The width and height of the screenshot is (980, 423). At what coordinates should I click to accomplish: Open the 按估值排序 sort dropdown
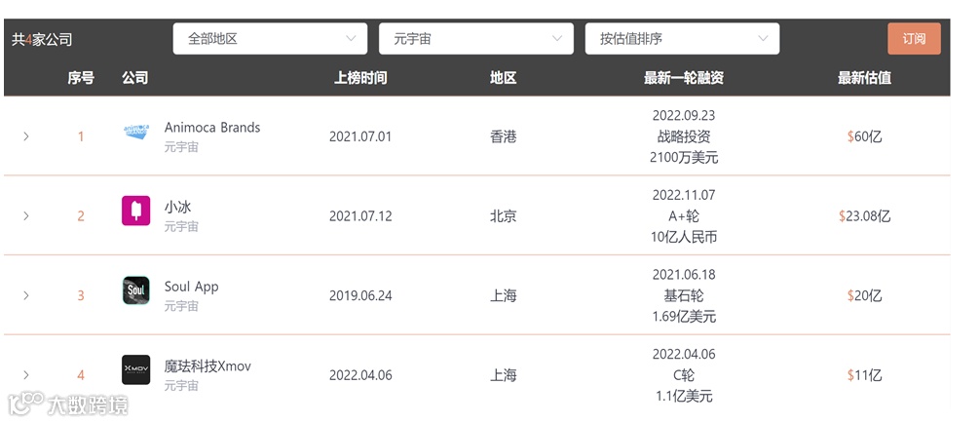point(682,39)
